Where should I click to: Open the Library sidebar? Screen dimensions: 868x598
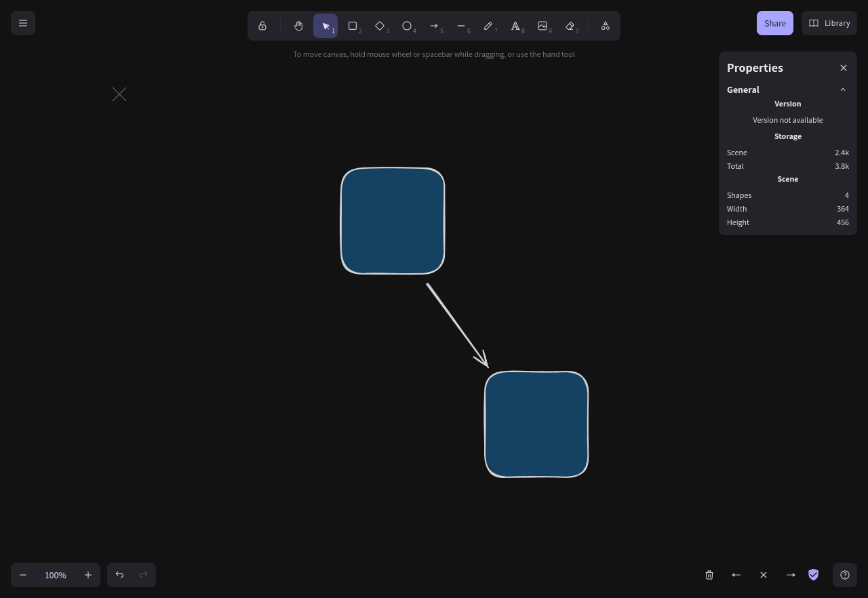[x=829, y=23]
